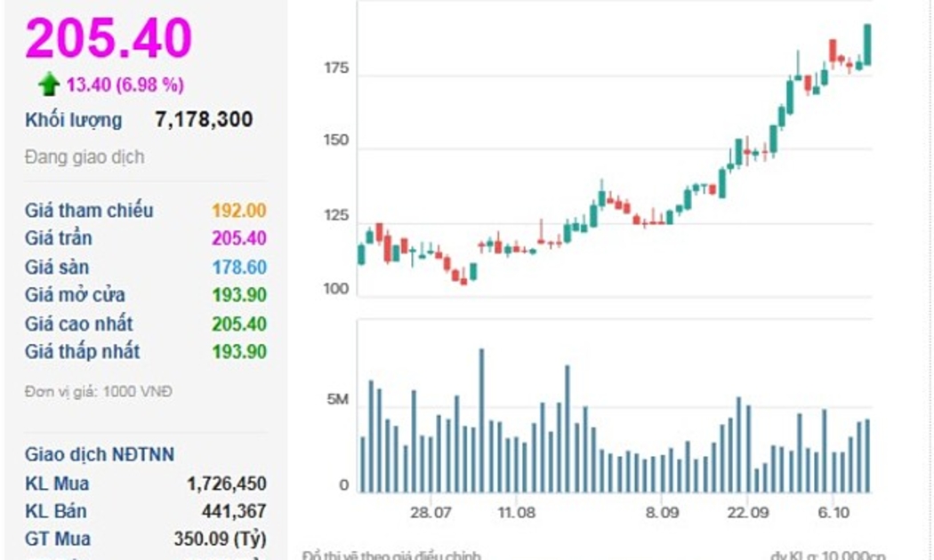The image size is (934, 560).
Task: Click the large 205.40 current price
Action: pos(109,39)
